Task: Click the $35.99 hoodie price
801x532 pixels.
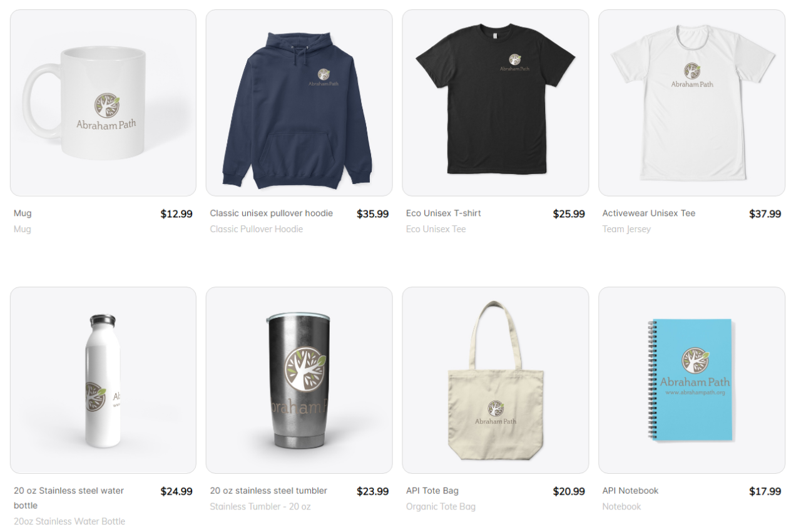Action: coord(373,214)
